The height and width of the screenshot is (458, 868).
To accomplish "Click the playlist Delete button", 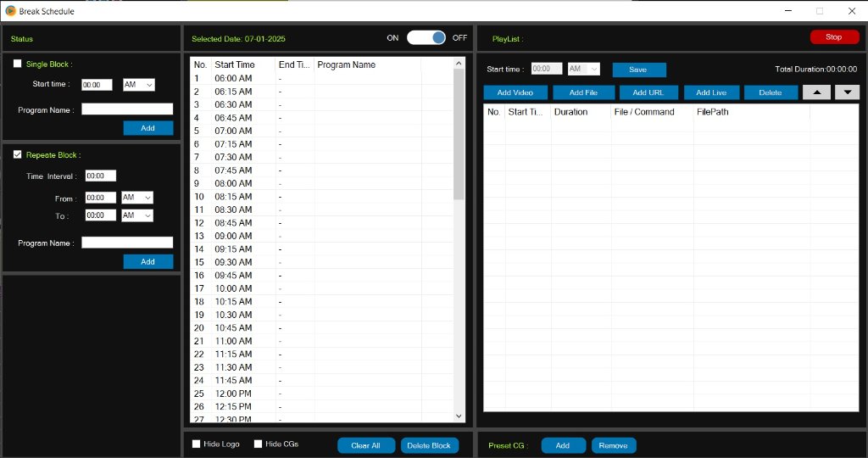I will 771,92.
